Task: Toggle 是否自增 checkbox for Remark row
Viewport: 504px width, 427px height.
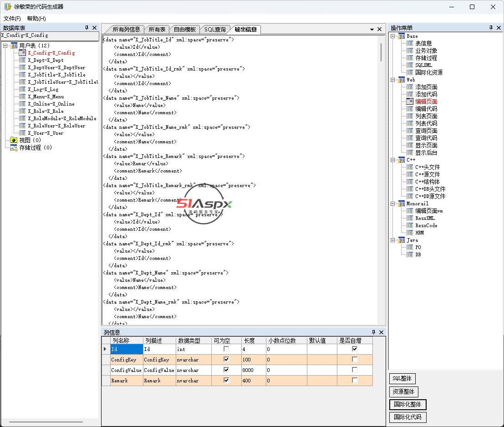Action: click(355, 381)
